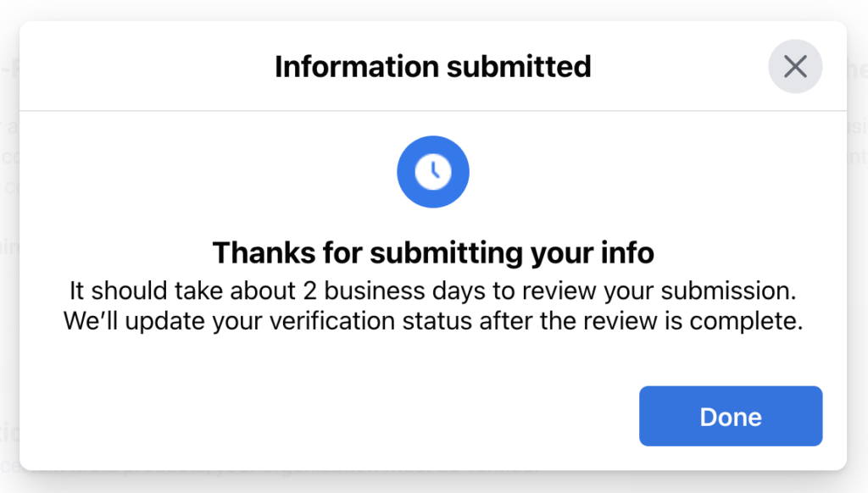Confirm submission by clicking Done

730,416
